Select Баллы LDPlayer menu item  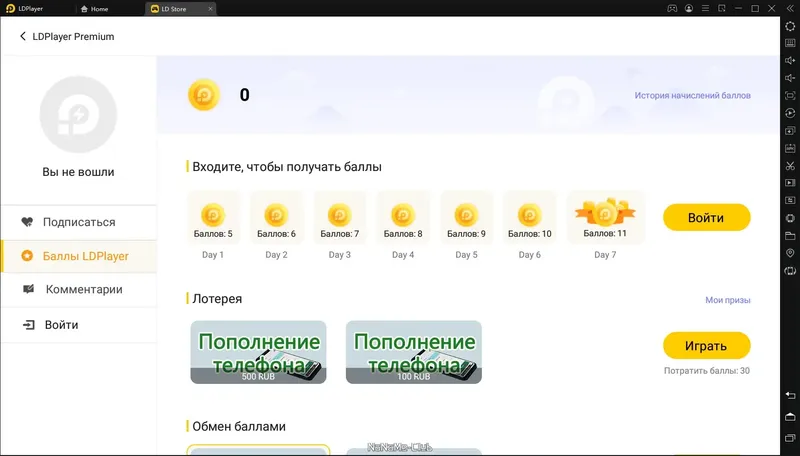pos(79,256)
